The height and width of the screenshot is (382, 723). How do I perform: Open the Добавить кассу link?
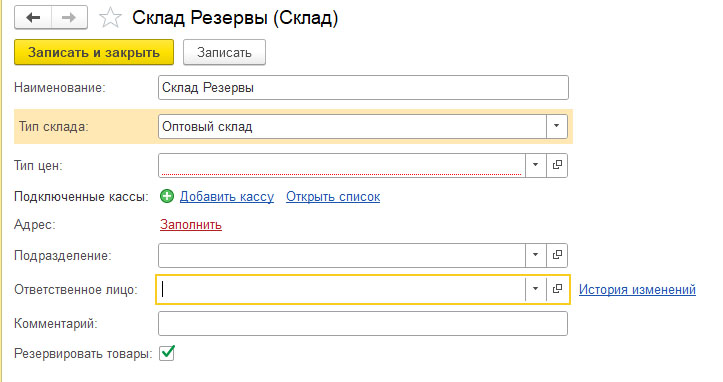point(227,197)
